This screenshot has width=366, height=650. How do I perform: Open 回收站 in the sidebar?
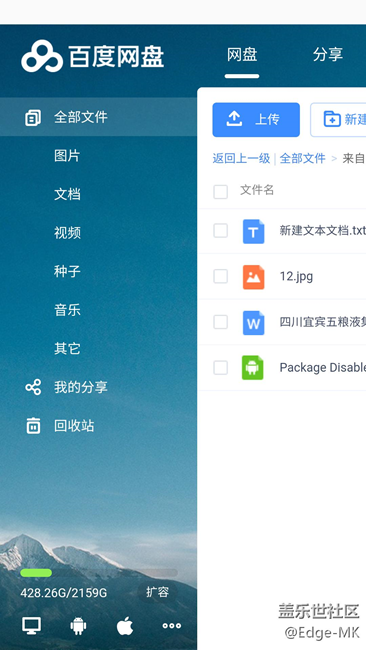(x=74, y=426)
